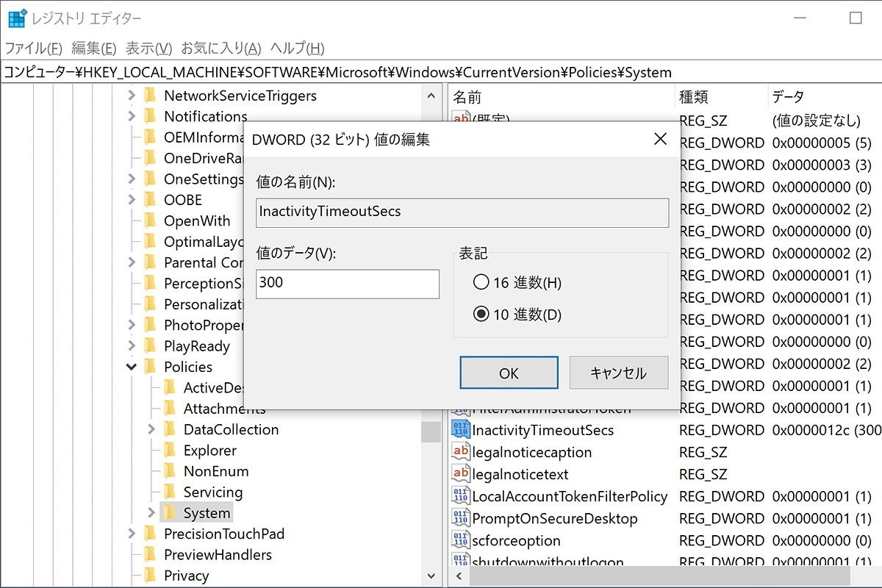Click the values pane scroll-left arrow
This screenshot has height=588, width=882.
pos(460,576)
